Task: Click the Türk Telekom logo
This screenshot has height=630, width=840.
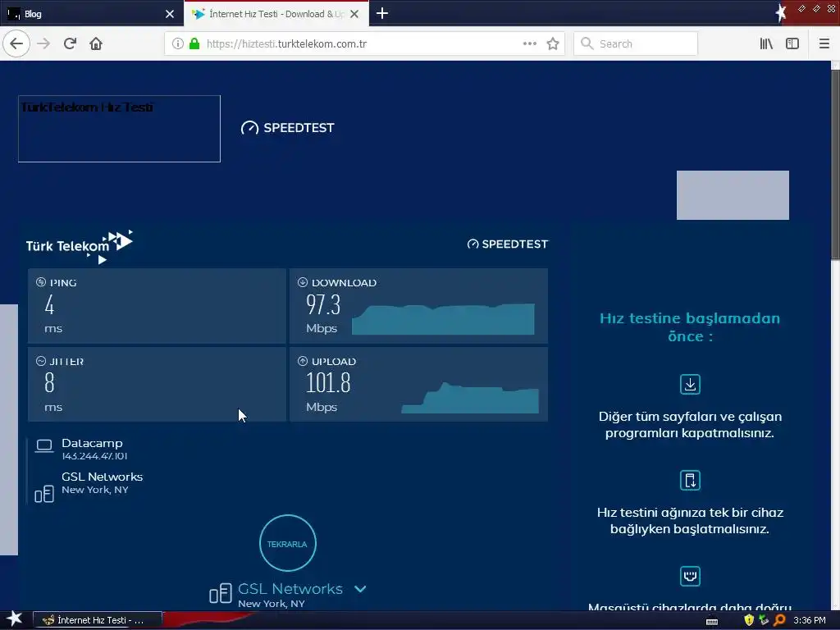Action: [80, 246]
